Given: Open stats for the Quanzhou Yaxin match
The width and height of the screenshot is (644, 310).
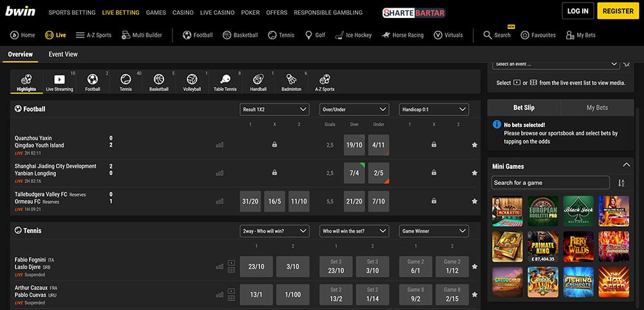Looking at the screenshot, I should pos(220,145).
